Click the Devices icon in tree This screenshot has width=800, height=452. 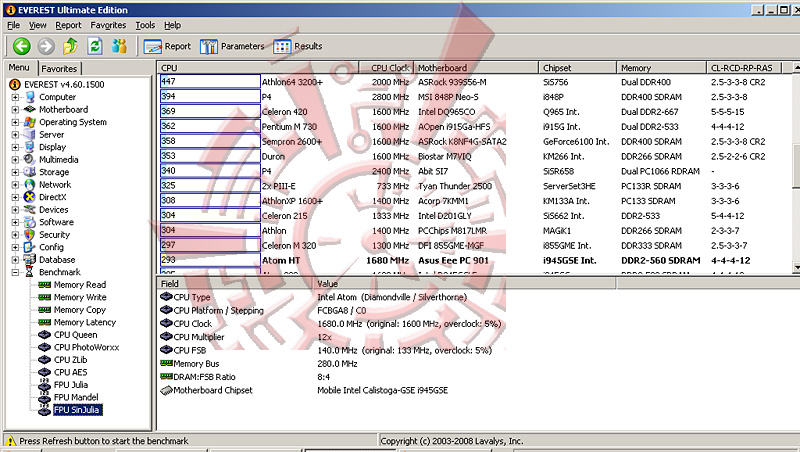click(x=30, y=210)
